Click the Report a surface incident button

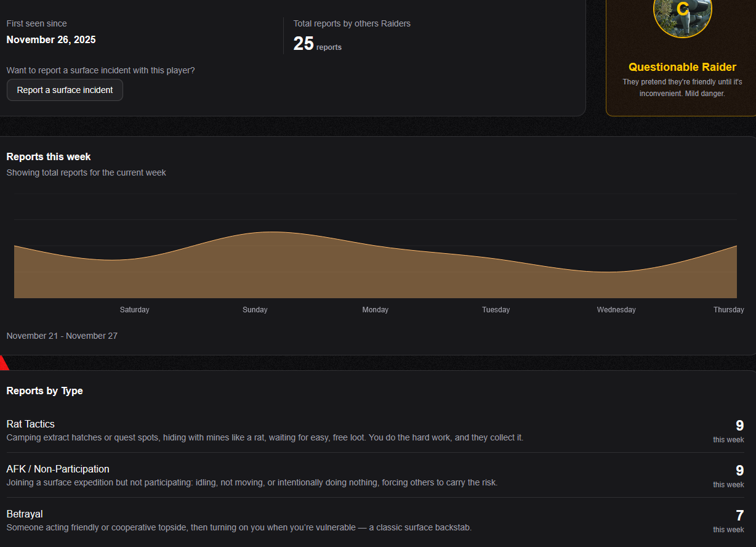tap(65, 90)
